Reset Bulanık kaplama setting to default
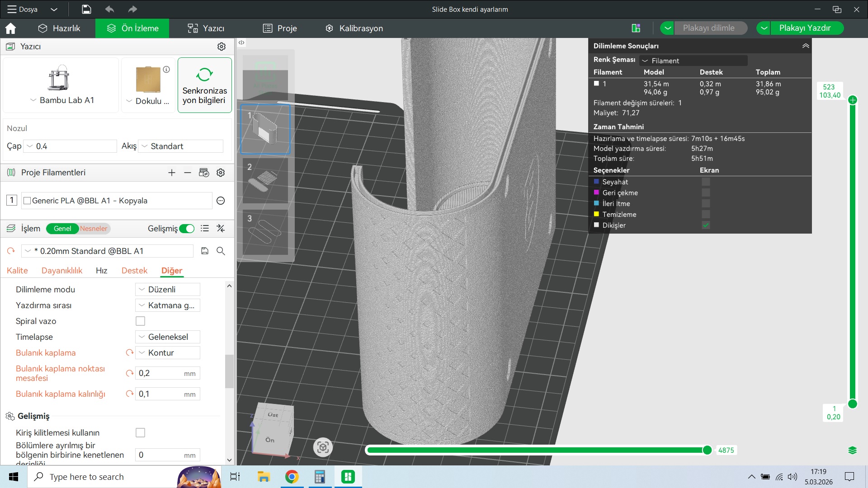 click(x=129, y=353)
